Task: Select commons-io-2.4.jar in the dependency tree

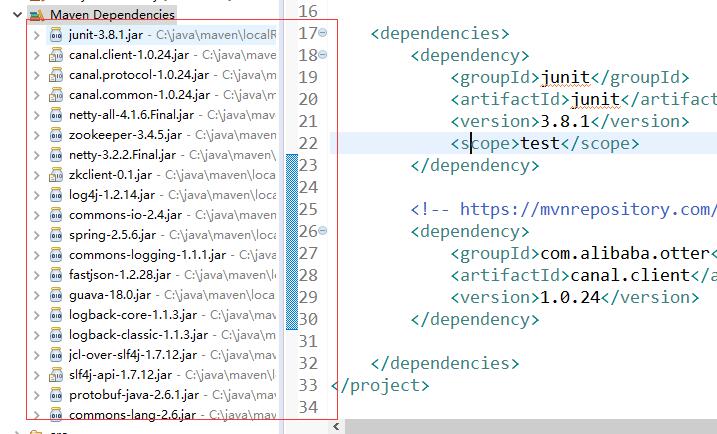Action: tap(110, 215)
